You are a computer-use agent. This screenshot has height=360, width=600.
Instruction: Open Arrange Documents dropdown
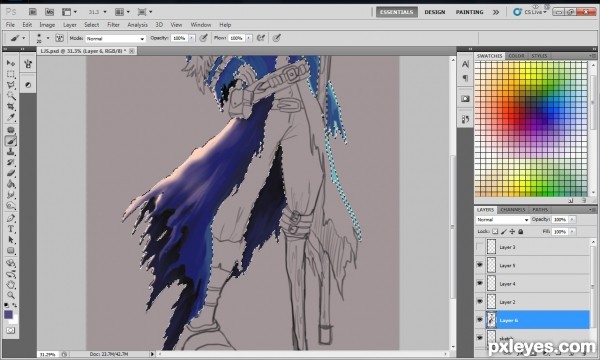click(x=122, y=12)
